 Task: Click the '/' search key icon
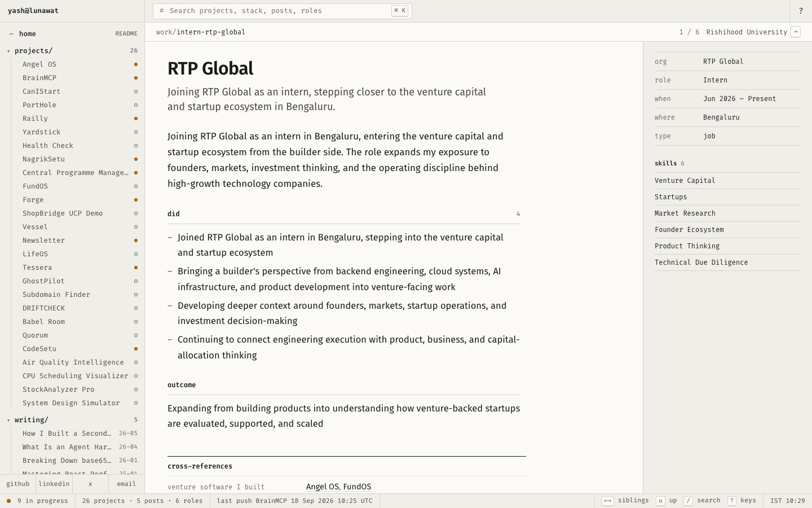click(688, 501)
